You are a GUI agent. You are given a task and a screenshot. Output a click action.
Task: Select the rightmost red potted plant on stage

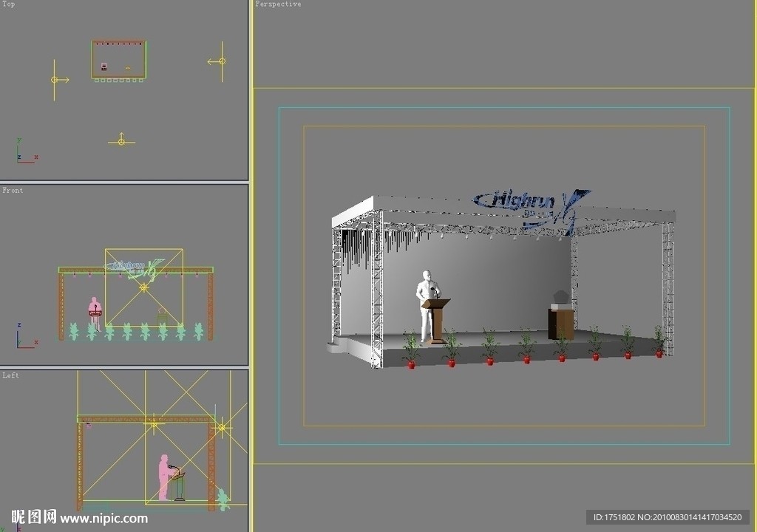click(x=659, y=341)
